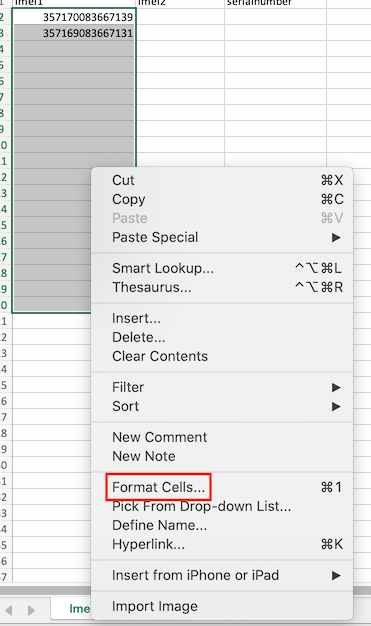Expand the Sort submenu arrow
The height and width of the screenshot is (626, 371).
coord(336,406)
